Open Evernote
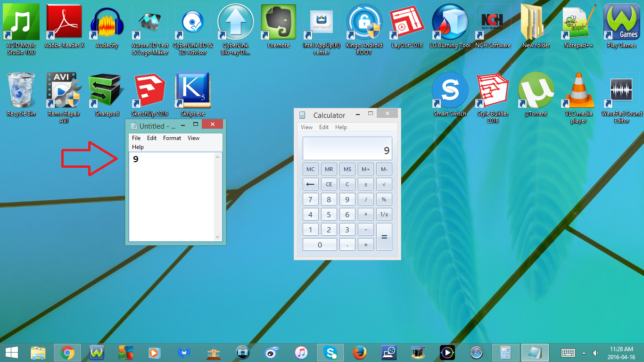The height and width of the screenshot is (362, 644). click(278, 22)
